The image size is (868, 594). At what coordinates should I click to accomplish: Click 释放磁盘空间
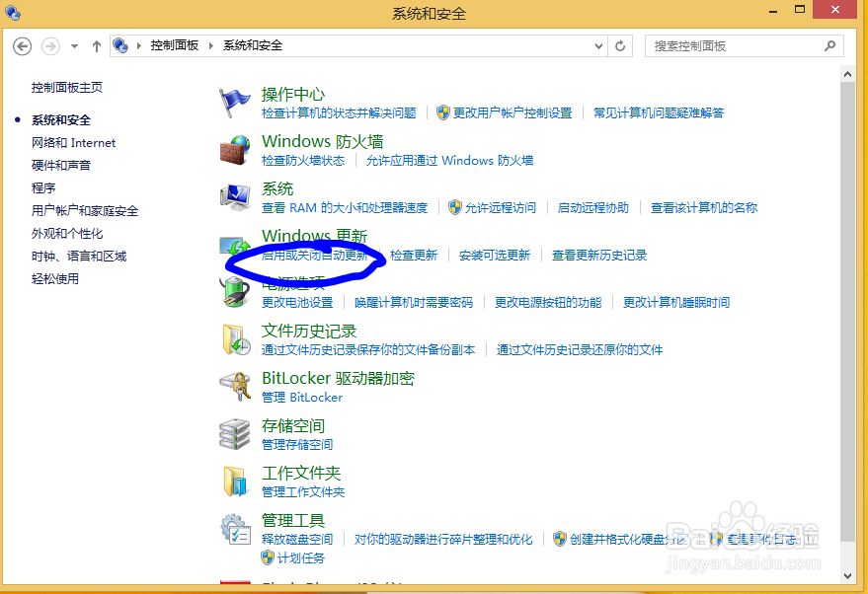point(297,539)
